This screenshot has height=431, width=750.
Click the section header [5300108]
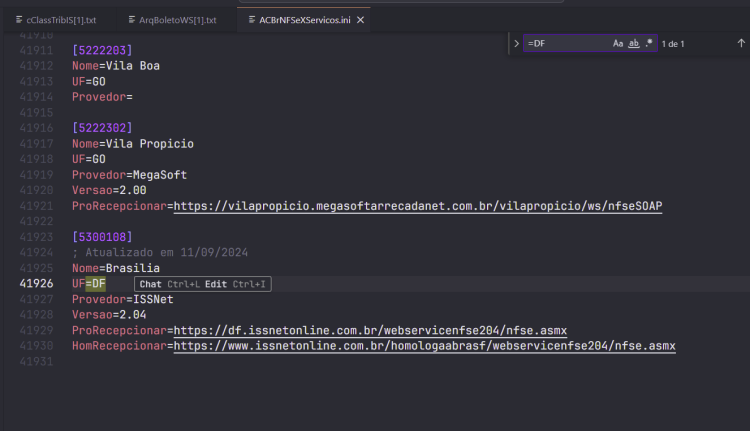click(x=102, y=237)
